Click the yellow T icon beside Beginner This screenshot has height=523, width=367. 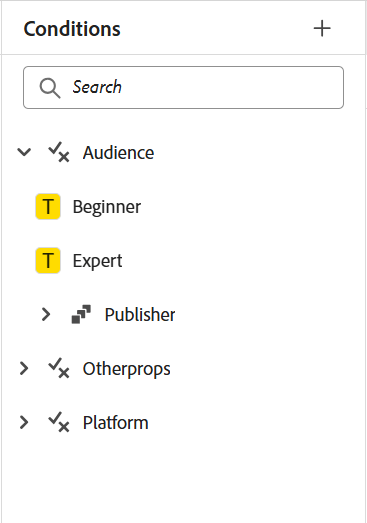coord(48,206)
